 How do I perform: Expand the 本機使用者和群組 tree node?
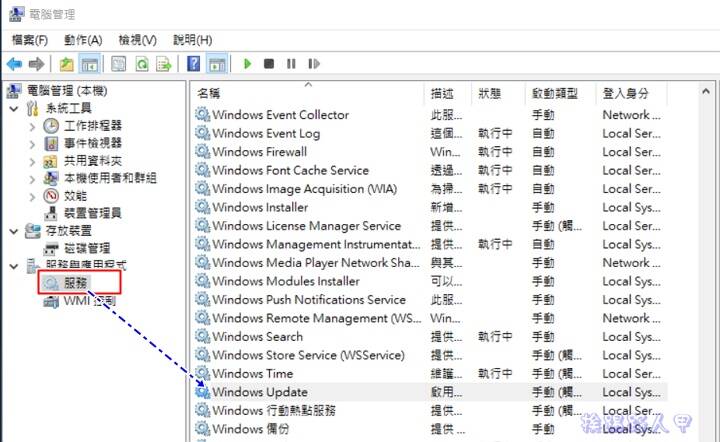coord(32,179)
